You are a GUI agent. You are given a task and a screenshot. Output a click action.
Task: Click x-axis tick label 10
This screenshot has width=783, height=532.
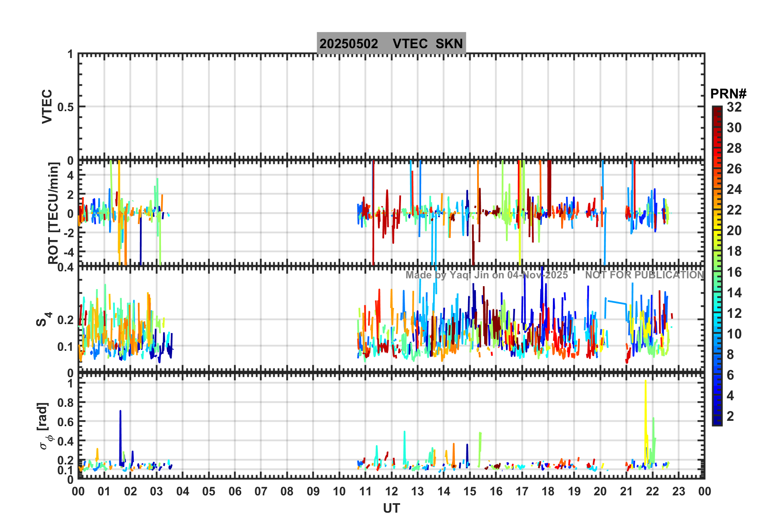point(339,492)
